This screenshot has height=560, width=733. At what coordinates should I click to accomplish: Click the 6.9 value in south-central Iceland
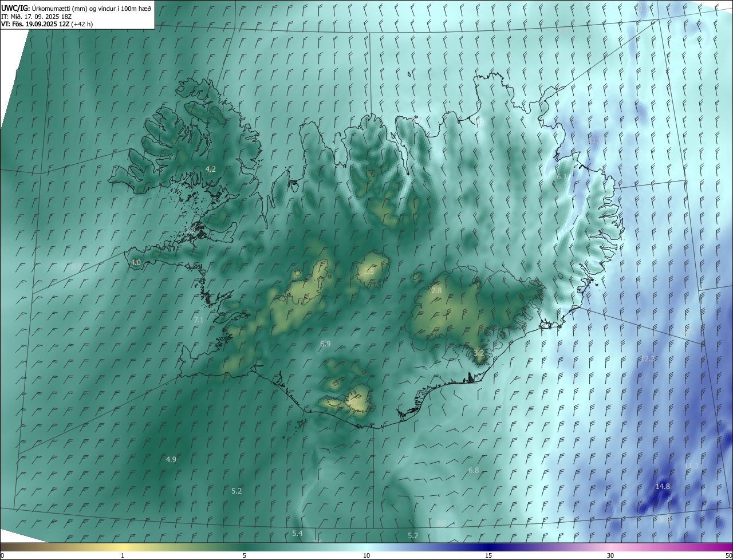tap(325, 344)
